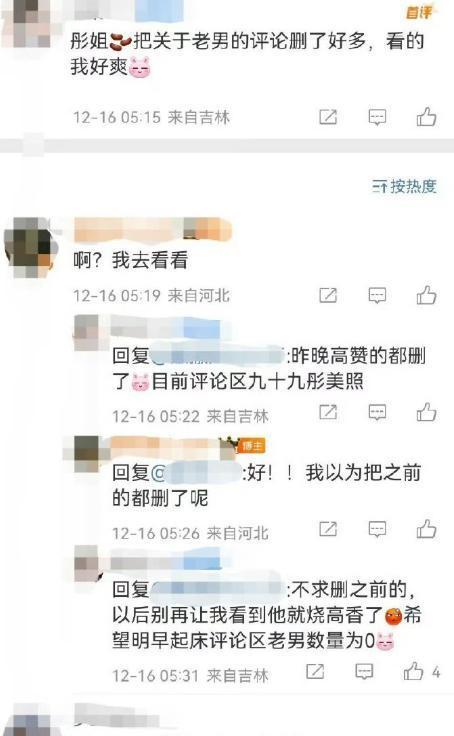The width and height of the screenshot is (454, 736).
Task: Like the "啊？我去看看" comment
Action: [426, 295]
